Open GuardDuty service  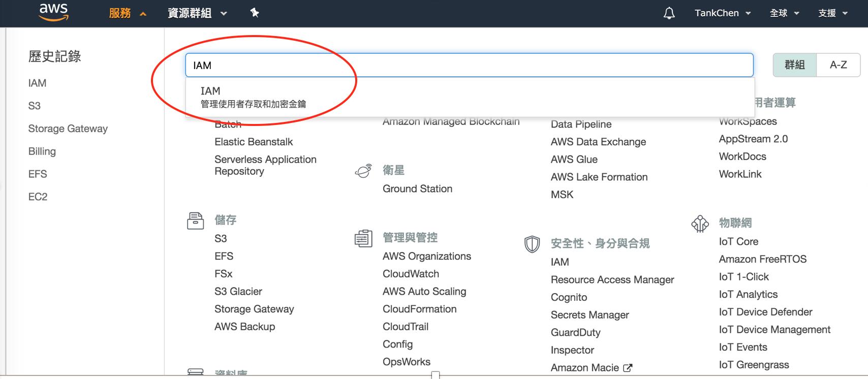point(575,333)
